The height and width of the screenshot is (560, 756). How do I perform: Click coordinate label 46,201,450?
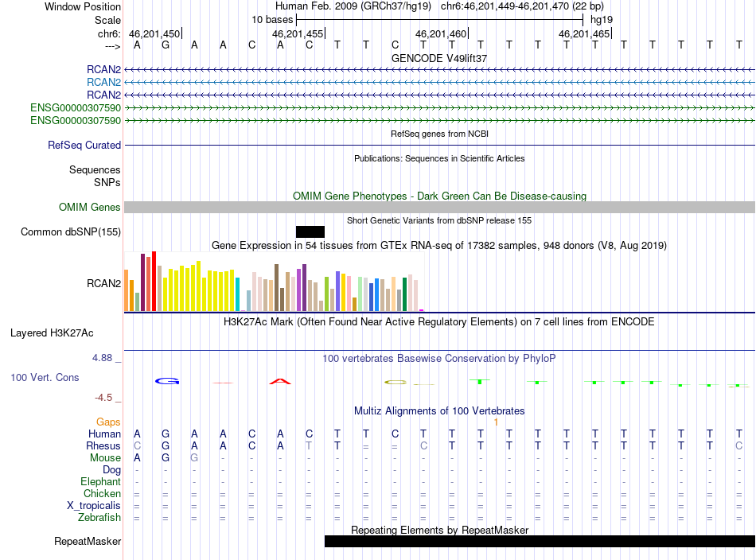154,33
